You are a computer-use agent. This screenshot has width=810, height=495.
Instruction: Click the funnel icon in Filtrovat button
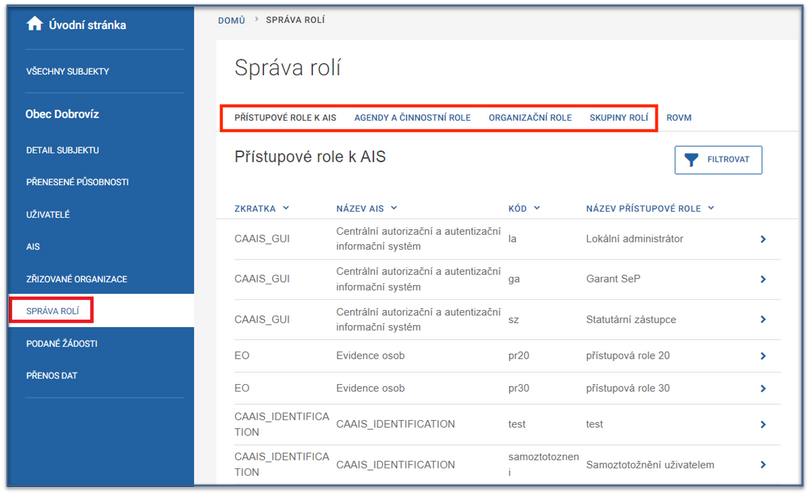coord(692,160)
